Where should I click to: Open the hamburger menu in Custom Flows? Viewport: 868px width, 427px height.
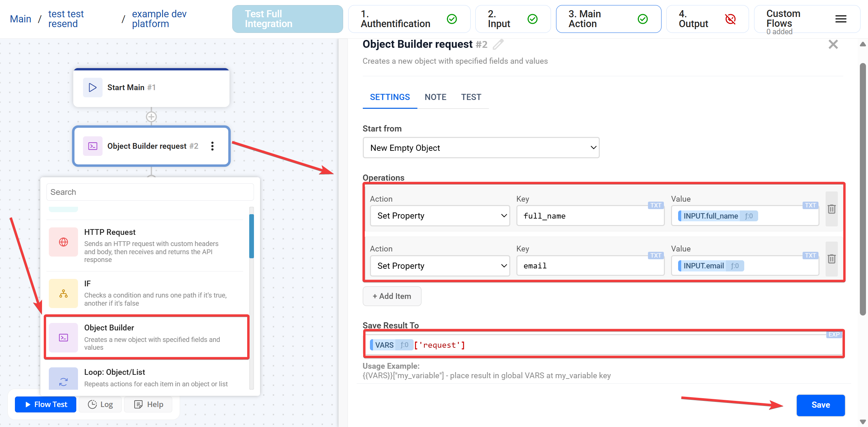pyautogui.click(x=841, y=19)
